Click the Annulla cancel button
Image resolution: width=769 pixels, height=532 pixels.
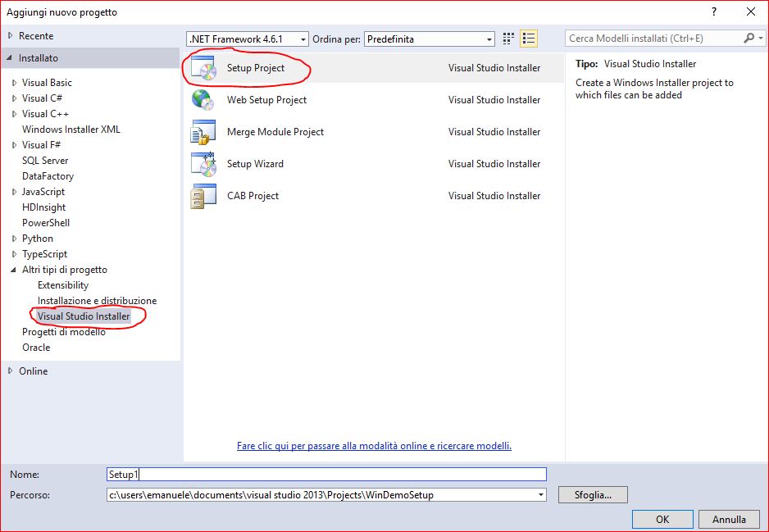coord(730,520)
